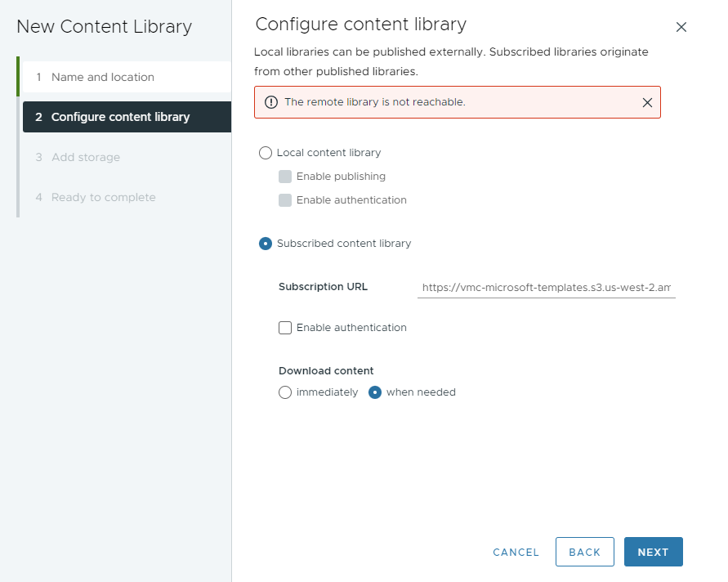Choose download content immediately
This screenshot has width=728, height=582.
[285, 392]
